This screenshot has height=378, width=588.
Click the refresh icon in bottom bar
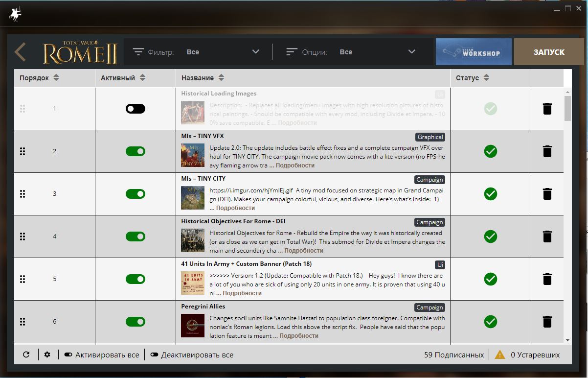(x=26, y=354)
